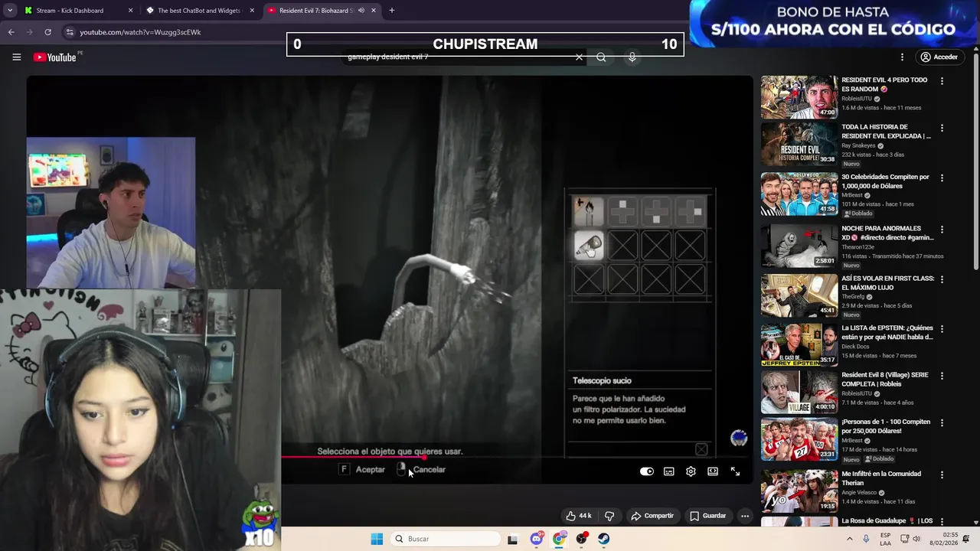The height and width of the screenshot is (551, 980).
Task: Open options for 30 Celebridades video
Action: tap(942, 178)
